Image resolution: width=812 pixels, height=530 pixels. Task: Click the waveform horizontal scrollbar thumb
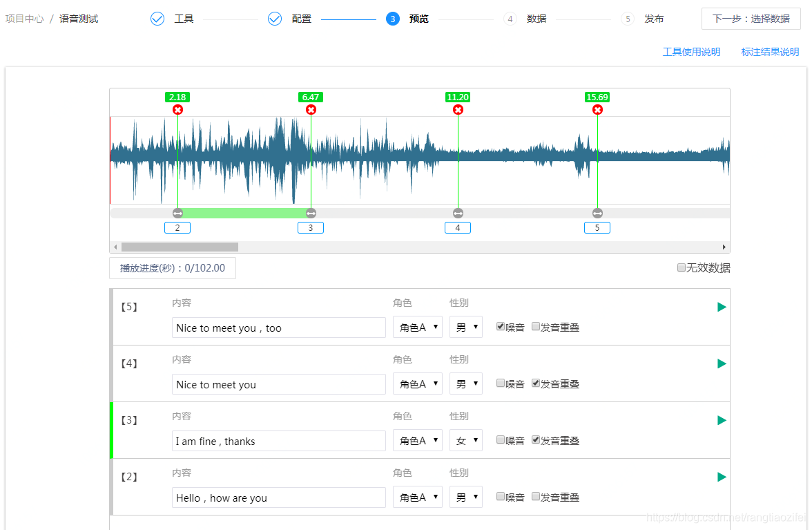180,247
